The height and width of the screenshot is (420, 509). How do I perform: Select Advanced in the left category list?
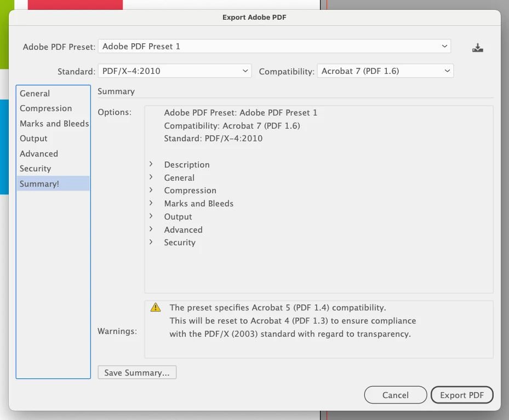[x=53, y=154]
